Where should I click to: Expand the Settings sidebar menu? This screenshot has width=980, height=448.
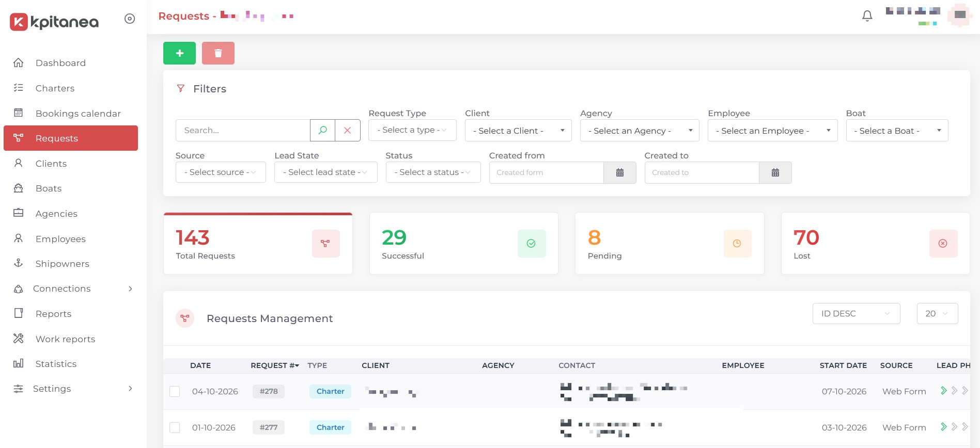pos(71,389)
